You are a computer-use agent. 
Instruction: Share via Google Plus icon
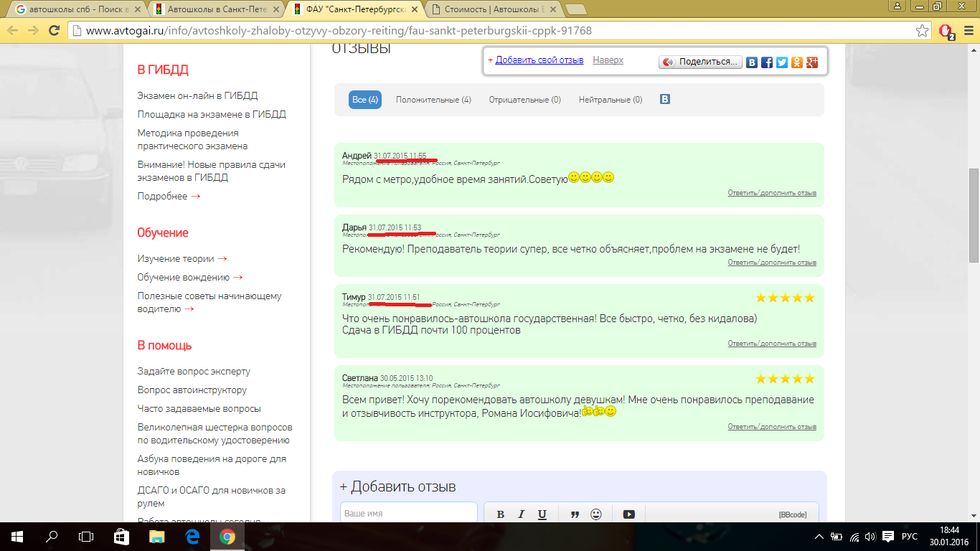pyautogui.click(x=812, y=62)
